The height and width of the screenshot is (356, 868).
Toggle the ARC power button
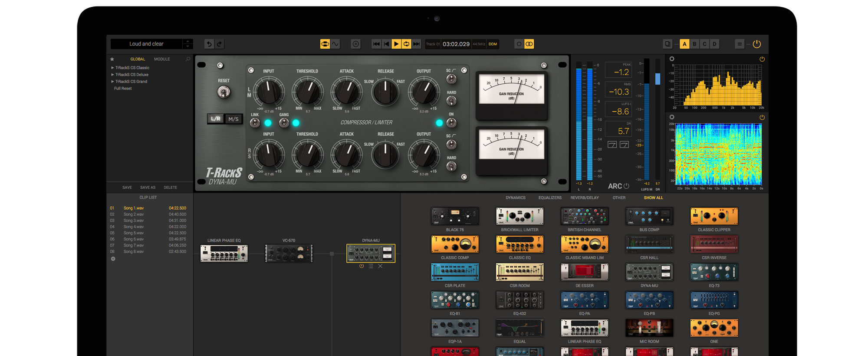[x=626, y=186]
